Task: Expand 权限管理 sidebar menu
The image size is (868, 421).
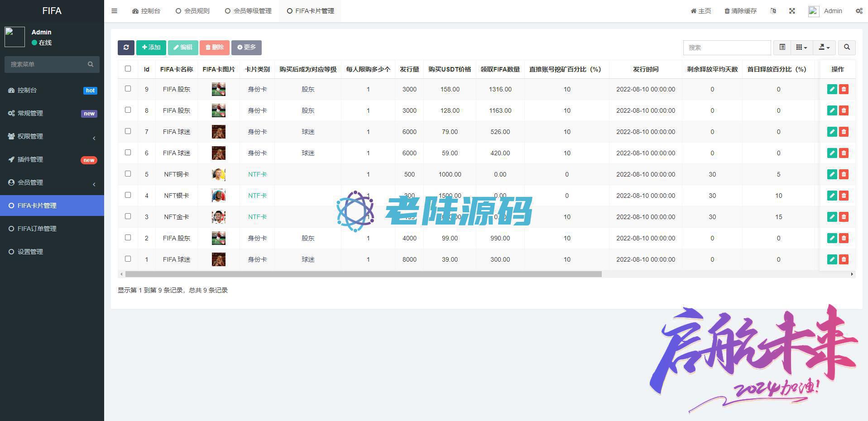Action: tap(52, 136)
